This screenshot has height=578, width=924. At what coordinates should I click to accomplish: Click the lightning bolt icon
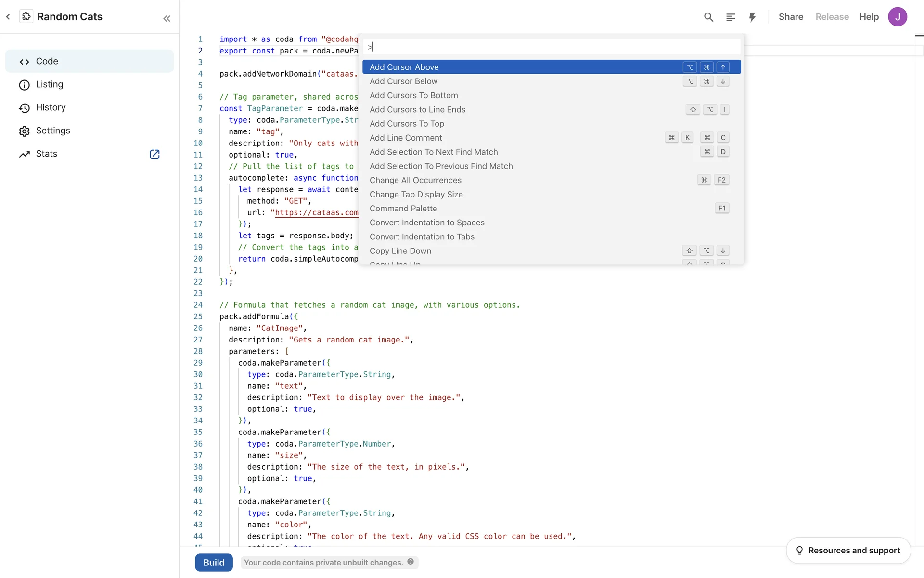click(752, 17)
